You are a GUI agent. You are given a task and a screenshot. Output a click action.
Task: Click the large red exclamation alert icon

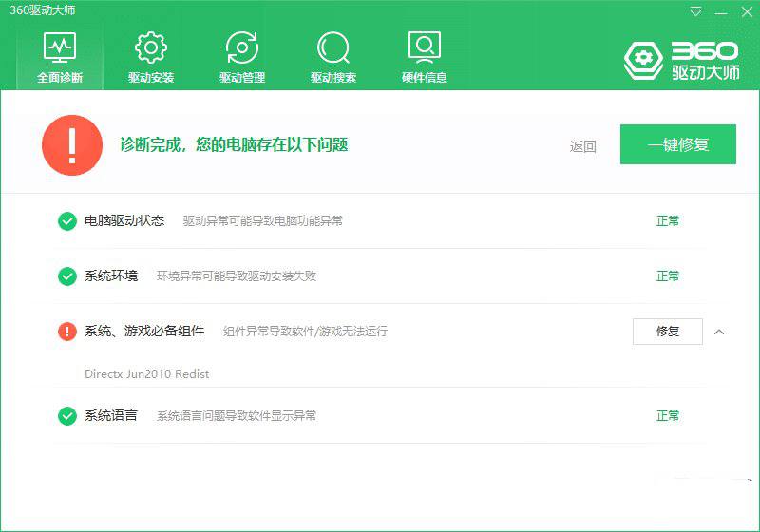pos(72,145)
